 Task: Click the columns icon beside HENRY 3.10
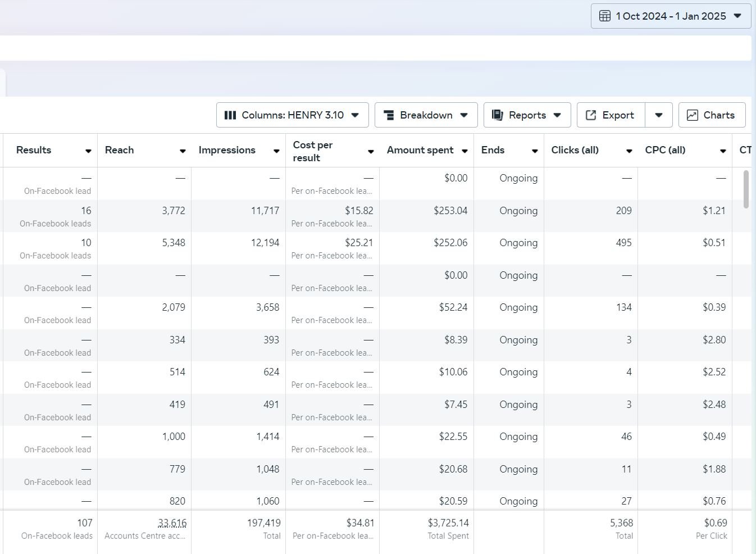230,115
